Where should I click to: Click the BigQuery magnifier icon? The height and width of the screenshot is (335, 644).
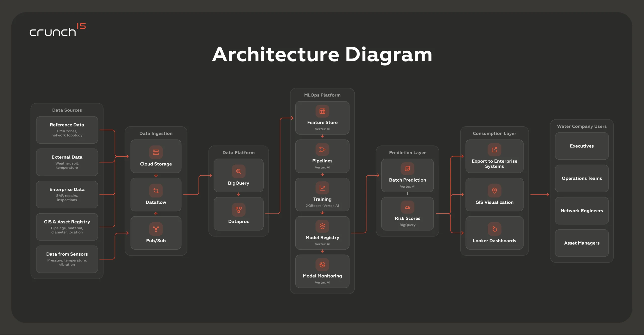[238, 171]
